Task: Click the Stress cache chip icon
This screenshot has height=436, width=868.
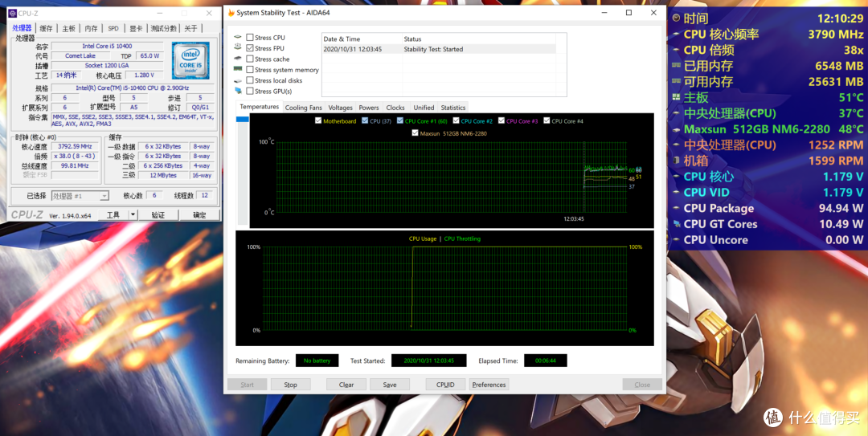Action: pos(238,59)
